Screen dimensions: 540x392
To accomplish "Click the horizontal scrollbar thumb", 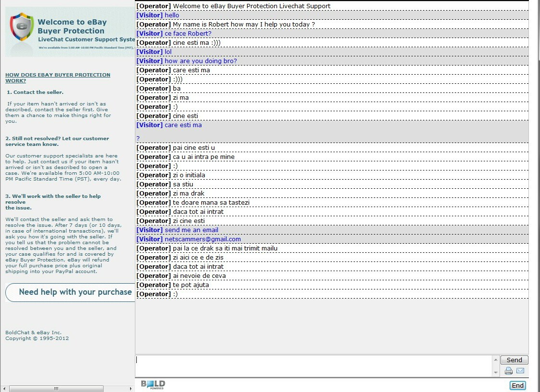I will (56, 389).
